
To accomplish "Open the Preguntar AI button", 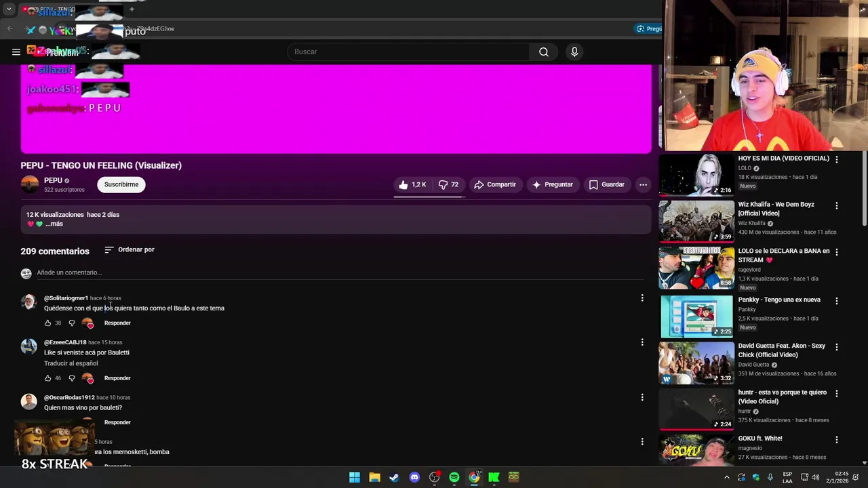I will pos(552,184).
